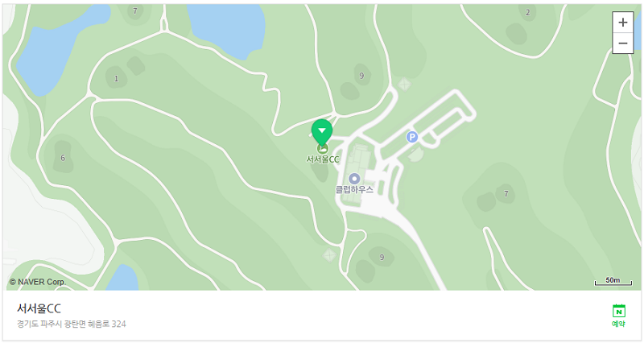The height and width of the screenshot is (343, 644).
Task: Select the hole 2 green marker
Action: click(528, 13)
